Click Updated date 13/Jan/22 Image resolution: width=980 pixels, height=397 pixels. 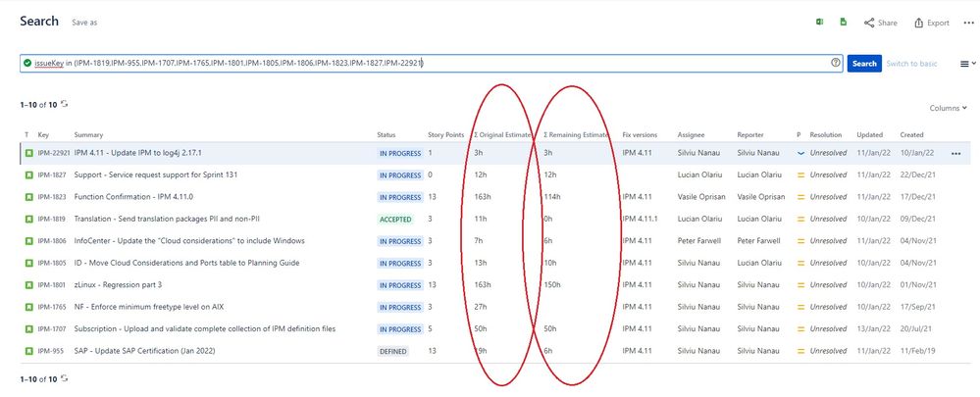tap(874, 329)
